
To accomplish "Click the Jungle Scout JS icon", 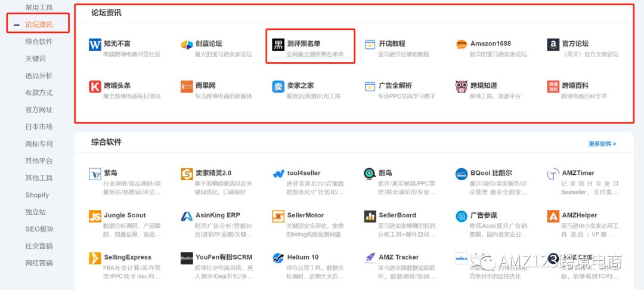I will pos(95,216).
